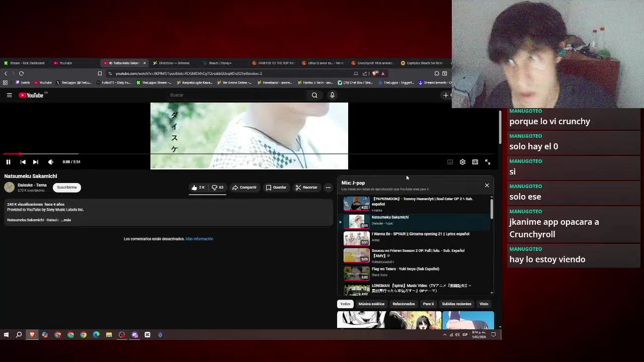The height and width of the screenshot is (362, 644).
Task: Switch to the Bleach Disney+ tab
Action: (223, 63)
